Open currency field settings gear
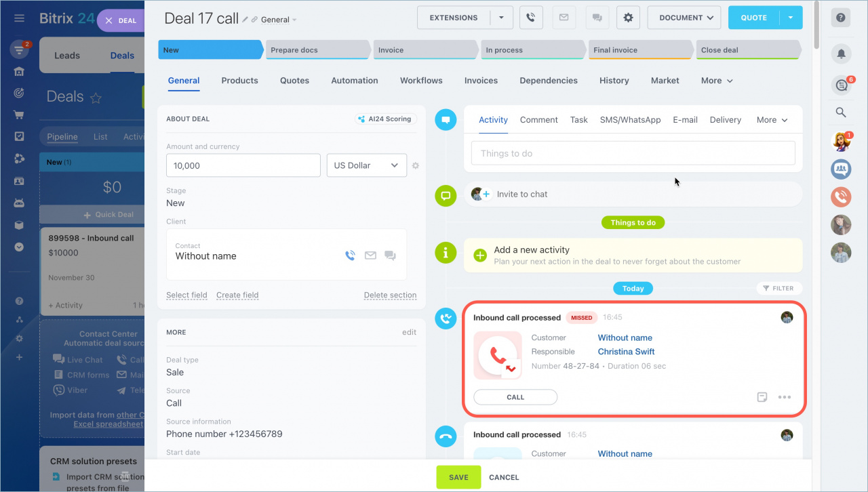 416,165
